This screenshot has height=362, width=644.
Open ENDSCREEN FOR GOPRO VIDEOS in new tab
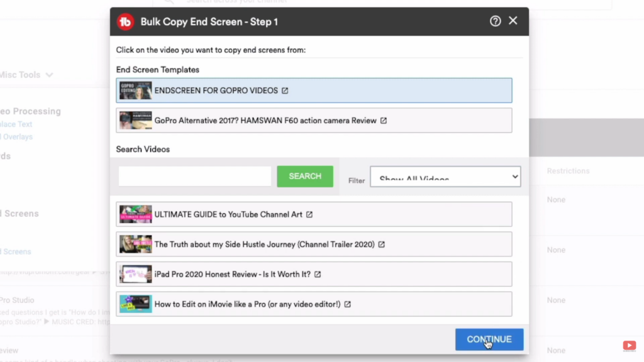pos(285,90)
